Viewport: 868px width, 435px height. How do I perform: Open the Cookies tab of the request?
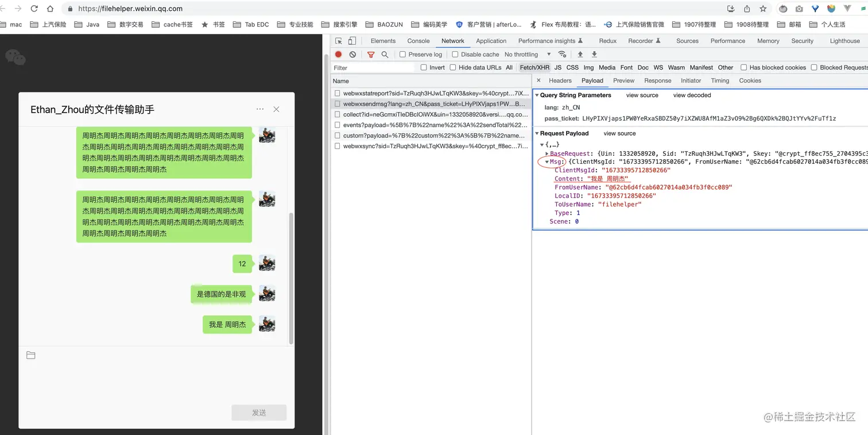point(750,80)
